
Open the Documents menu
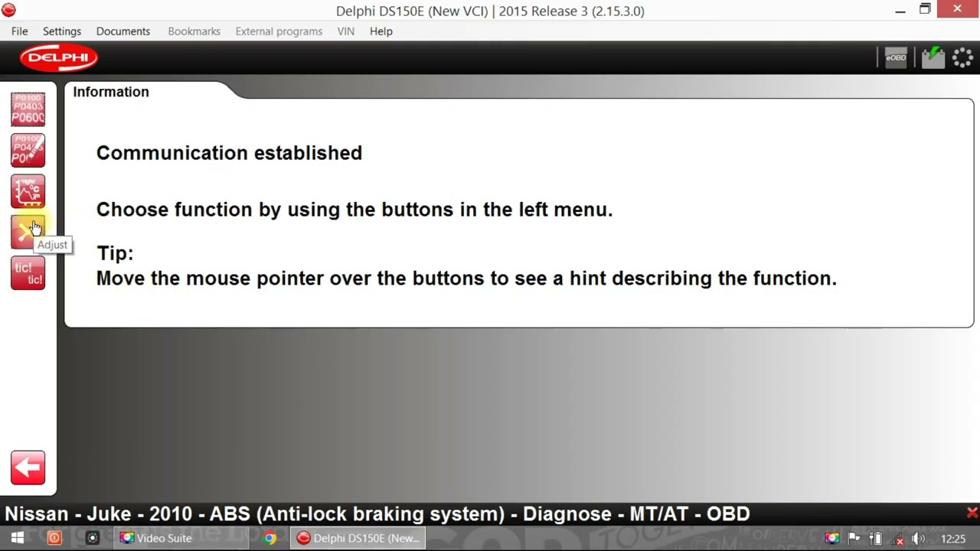click(123, 31)
